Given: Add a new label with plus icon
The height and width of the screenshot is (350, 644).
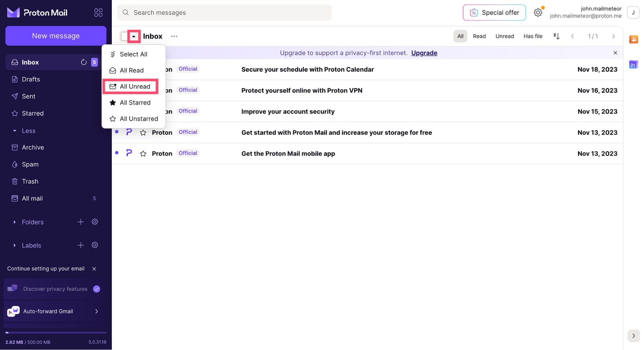Looking at the screenshot, I should (81, 245).
